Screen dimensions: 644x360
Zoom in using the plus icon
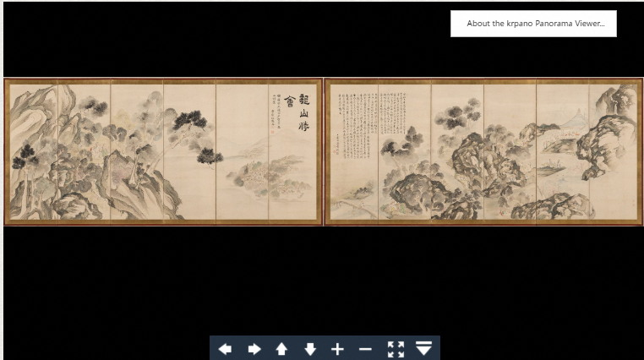pyautogui.click(x=337, y=349)
